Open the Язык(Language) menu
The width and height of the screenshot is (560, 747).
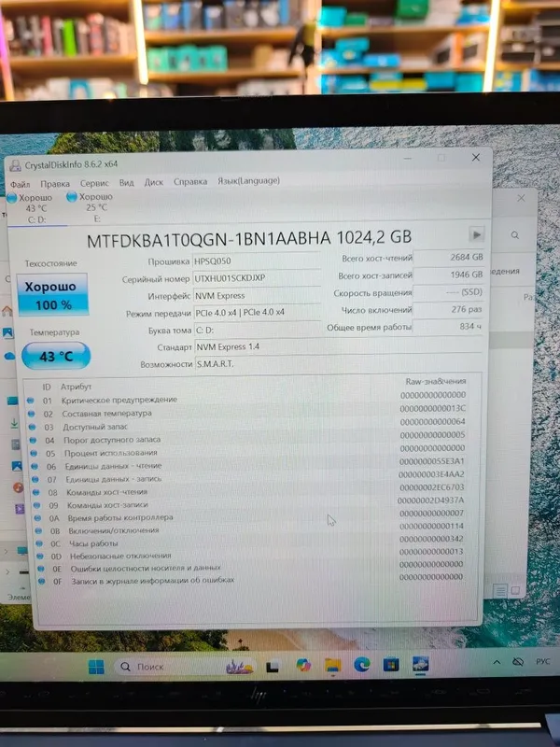point(248,180)
